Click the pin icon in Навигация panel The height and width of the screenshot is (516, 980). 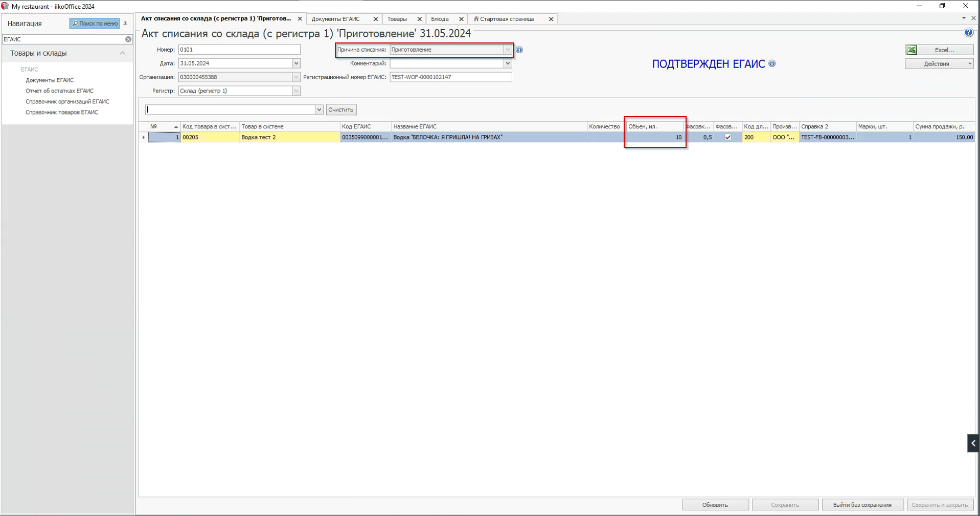tap(125, 24)
